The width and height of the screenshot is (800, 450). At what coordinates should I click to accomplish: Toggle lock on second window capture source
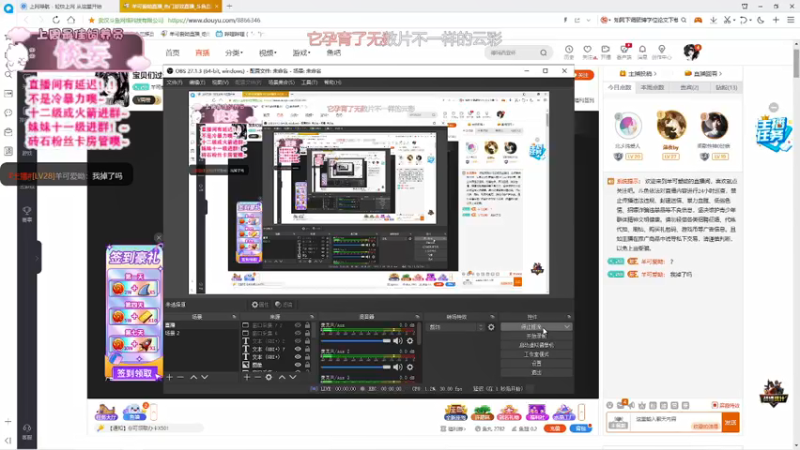point(307,333)
